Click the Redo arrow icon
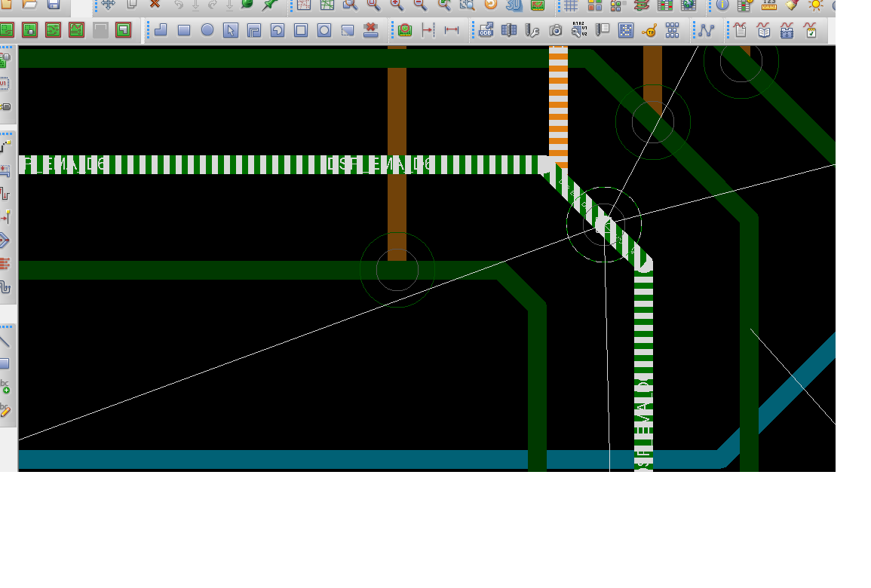The width and height of the screenshot is (871, 588). [x=213, y=5]
